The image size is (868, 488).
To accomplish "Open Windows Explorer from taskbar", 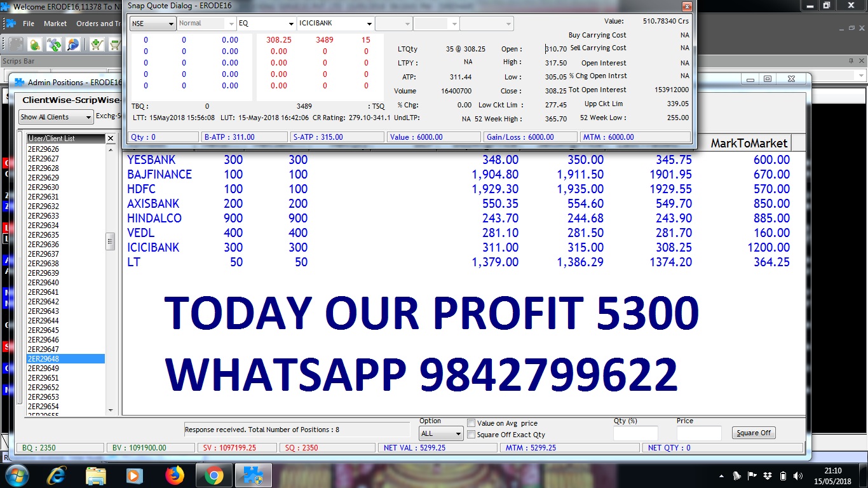I will [95, 475].
